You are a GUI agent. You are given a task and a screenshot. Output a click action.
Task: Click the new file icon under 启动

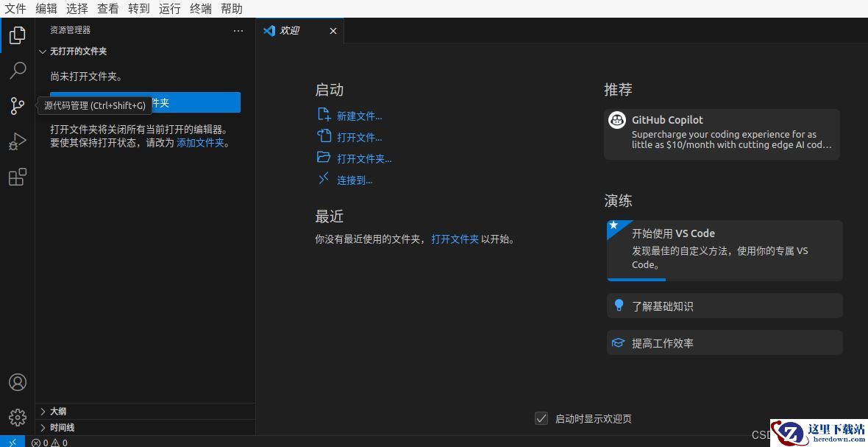(x=324, y=115)
